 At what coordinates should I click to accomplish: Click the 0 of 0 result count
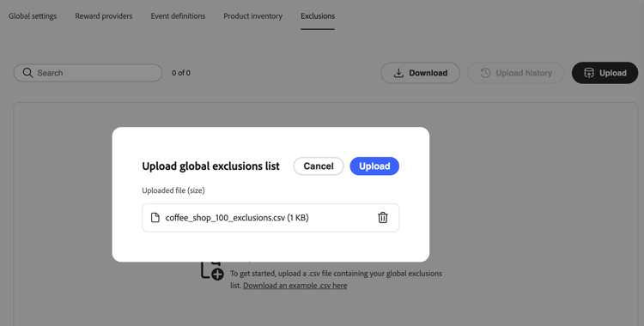(180, 73)
